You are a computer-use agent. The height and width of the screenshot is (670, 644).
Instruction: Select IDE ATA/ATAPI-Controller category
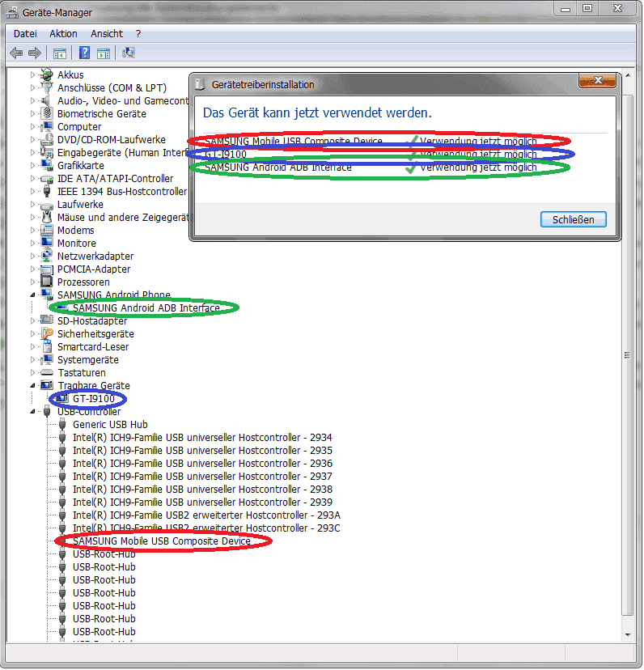116,179
